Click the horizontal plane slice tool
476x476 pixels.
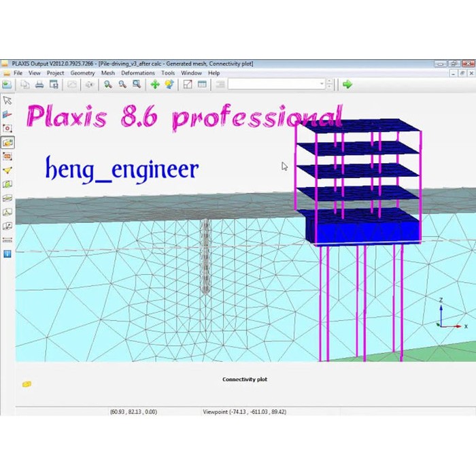[x=7, y=199]
